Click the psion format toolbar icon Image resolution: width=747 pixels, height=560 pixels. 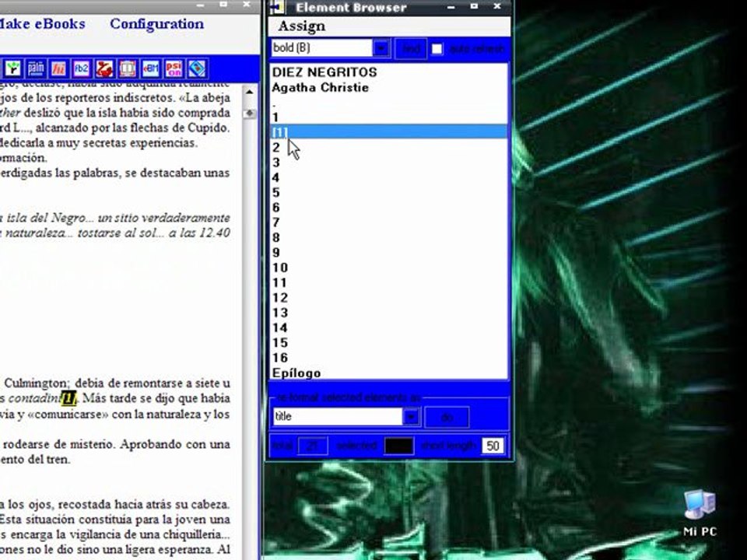click(x=174, y=69)
